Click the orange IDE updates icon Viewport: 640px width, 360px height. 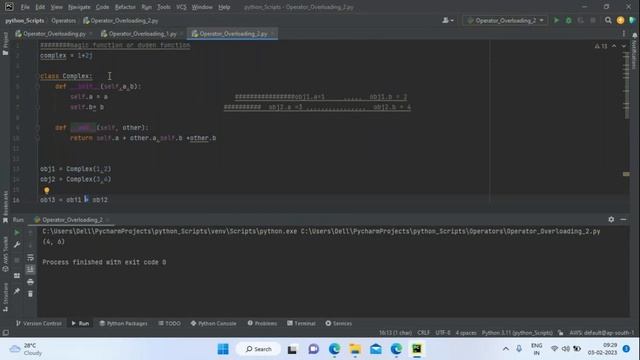(x=620, y=20)
